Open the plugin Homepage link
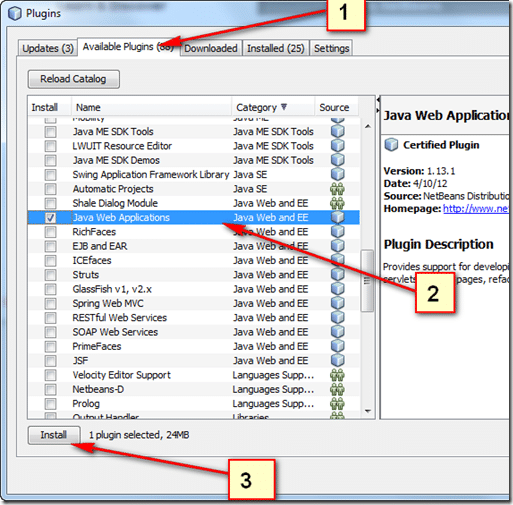This screenshot has height=505, width=513. [x=476, y=209]
